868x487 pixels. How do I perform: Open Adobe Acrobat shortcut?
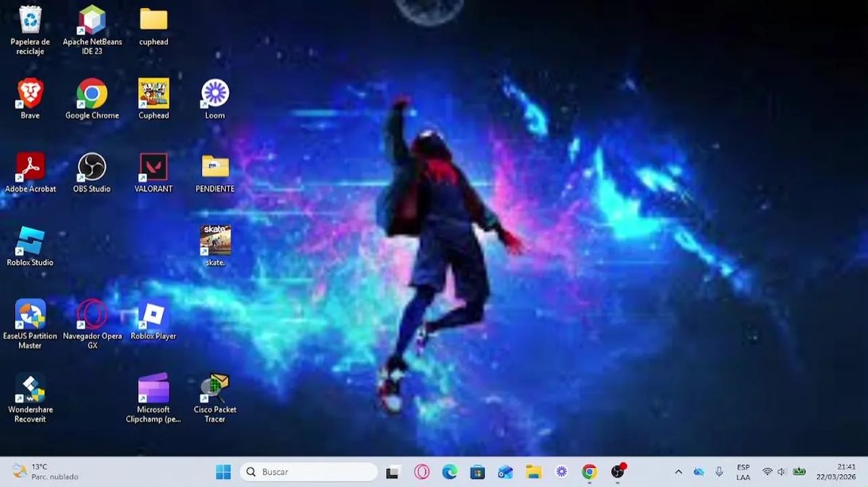30,173
